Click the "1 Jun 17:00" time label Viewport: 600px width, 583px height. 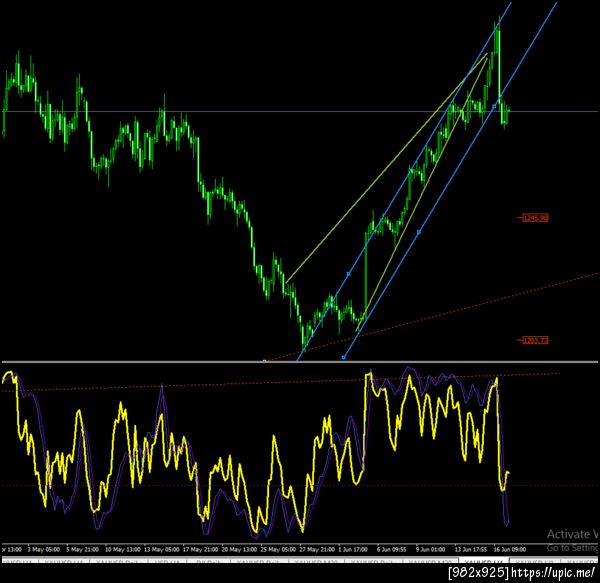coord(352,550)
